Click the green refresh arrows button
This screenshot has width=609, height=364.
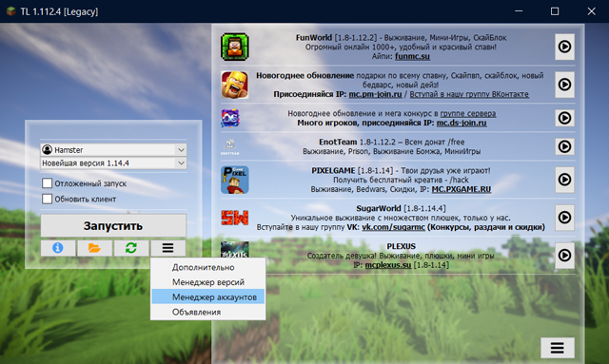pos(131,248)
